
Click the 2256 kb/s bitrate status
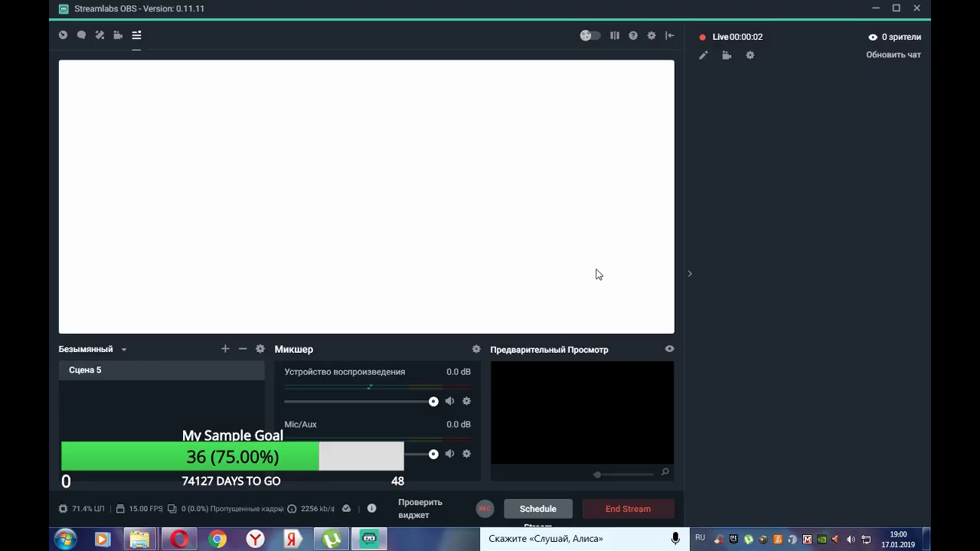(312, 509)
